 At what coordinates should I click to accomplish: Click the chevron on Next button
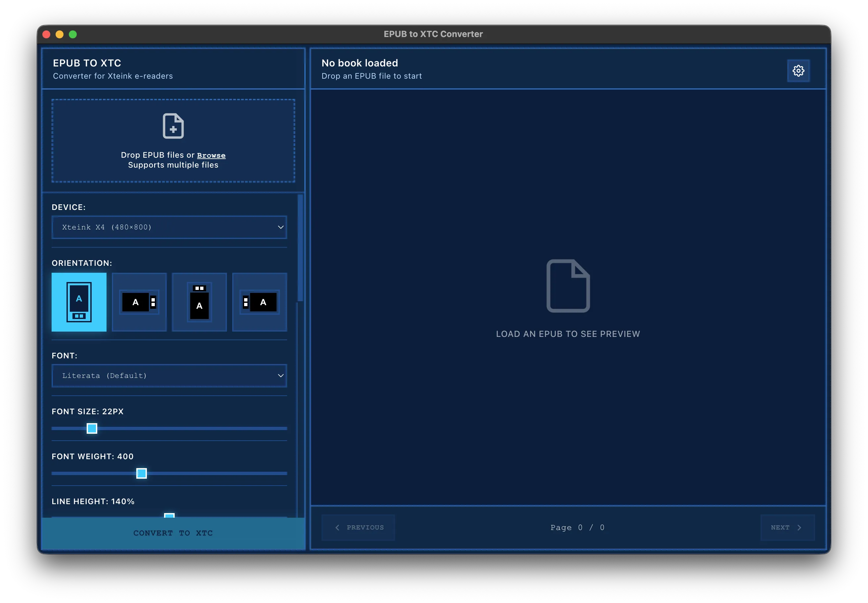(x=799, y=527)
